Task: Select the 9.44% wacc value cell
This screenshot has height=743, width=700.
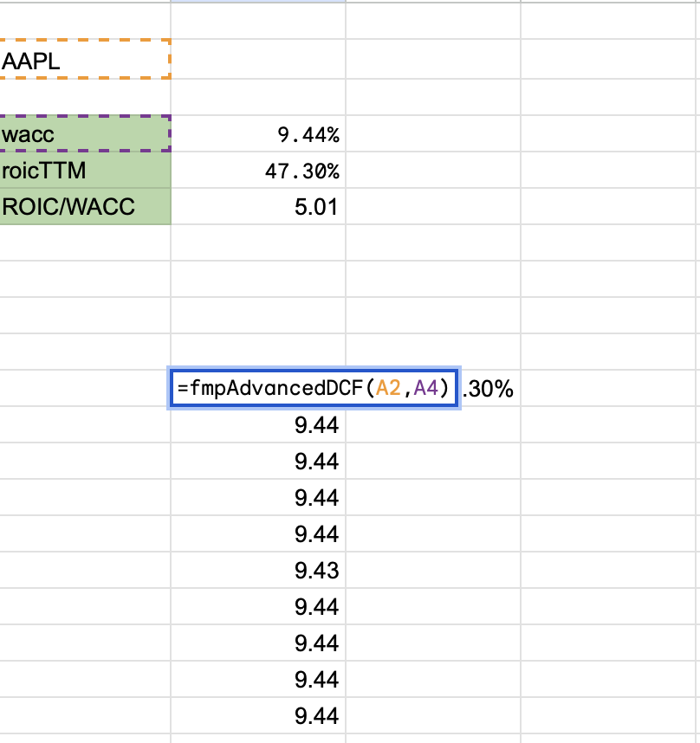Action: click(x=258, y=133)
